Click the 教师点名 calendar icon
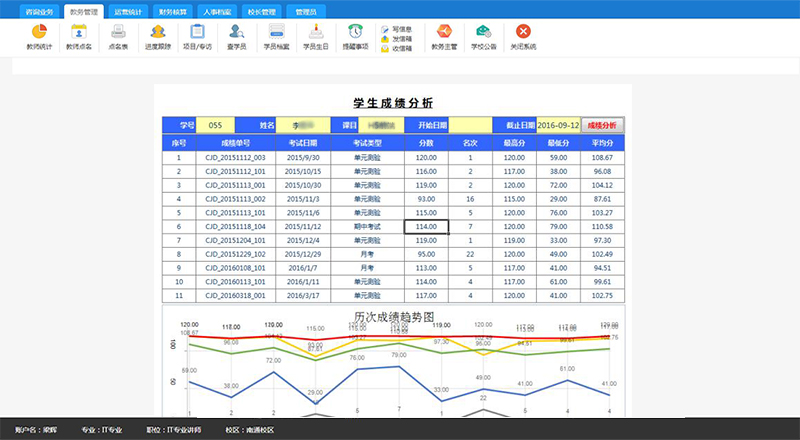 pos(78,33)
